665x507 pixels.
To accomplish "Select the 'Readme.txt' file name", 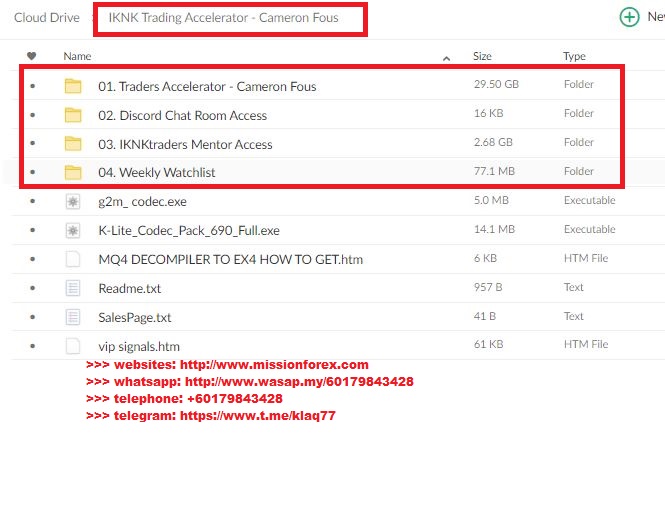I will (x=130, y=289).
